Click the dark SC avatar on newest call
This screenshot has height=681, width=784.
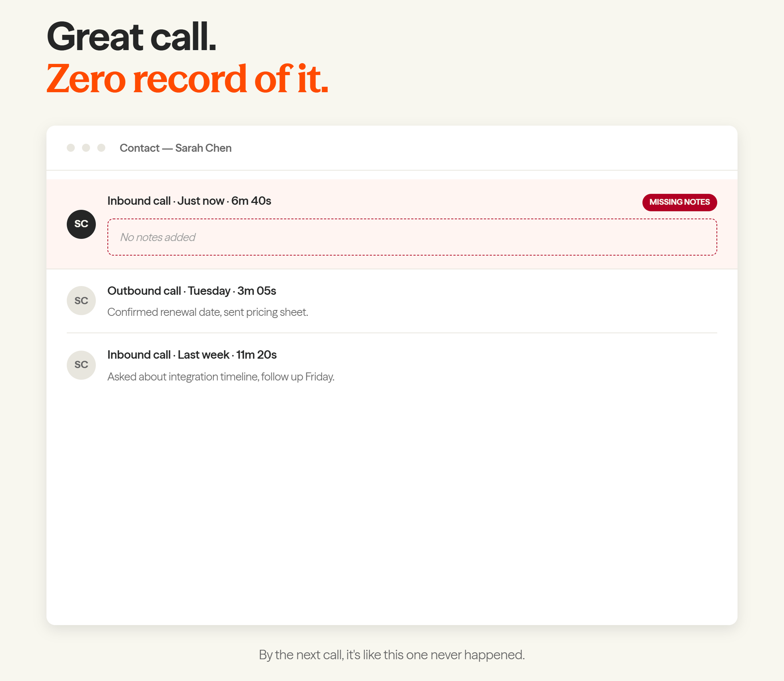tap(81, 224)
